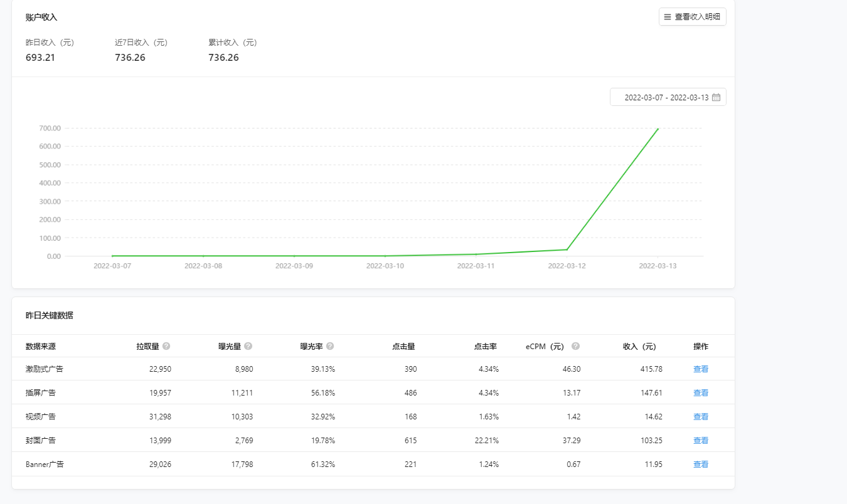
Task: Open the 查看收入明细 income details button
Action: click(692, 17)
